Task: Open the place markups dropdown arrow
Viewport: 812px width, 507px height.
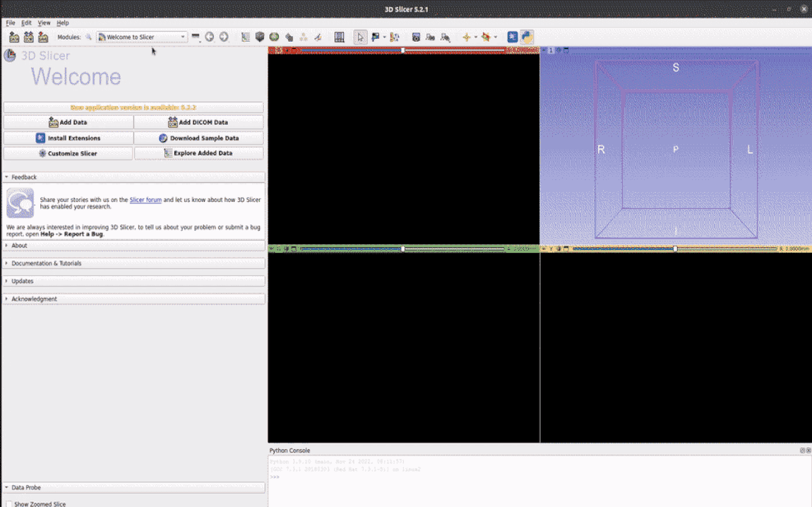Action: [383, 37]
